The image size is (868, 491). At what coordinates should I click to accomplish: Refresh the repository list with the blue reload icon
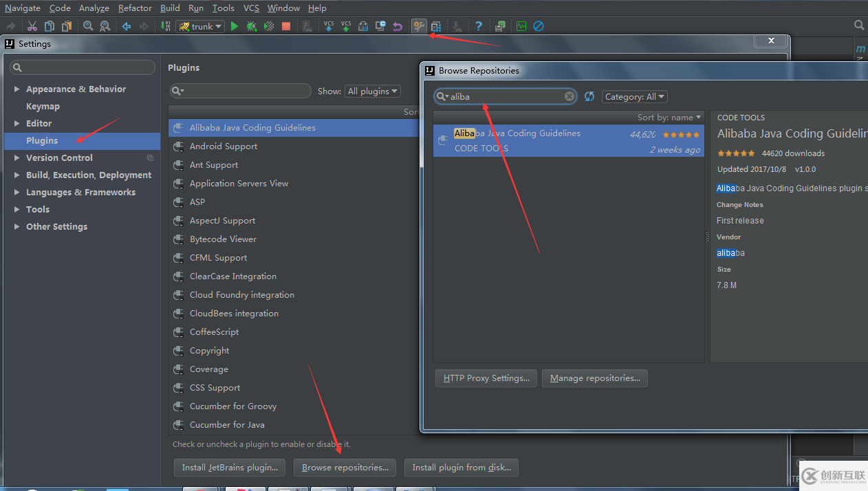pos(589,96)
